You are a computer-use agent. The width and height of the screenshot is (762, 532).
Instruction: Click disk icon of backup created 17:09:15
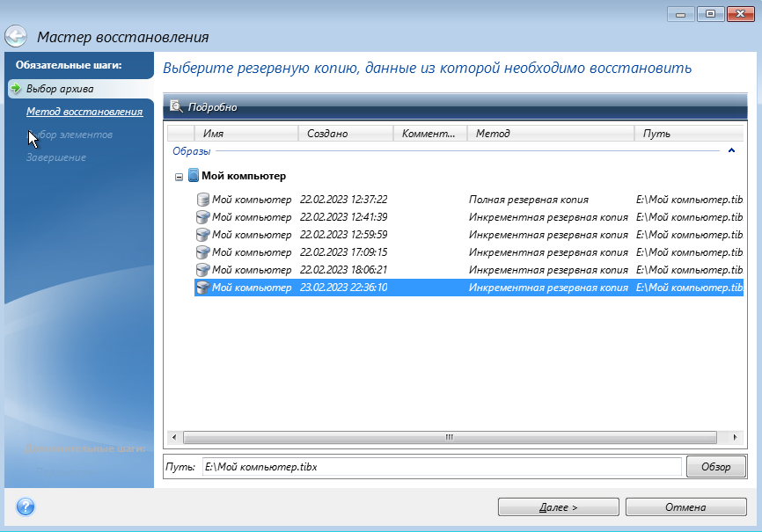click(202, 252)
